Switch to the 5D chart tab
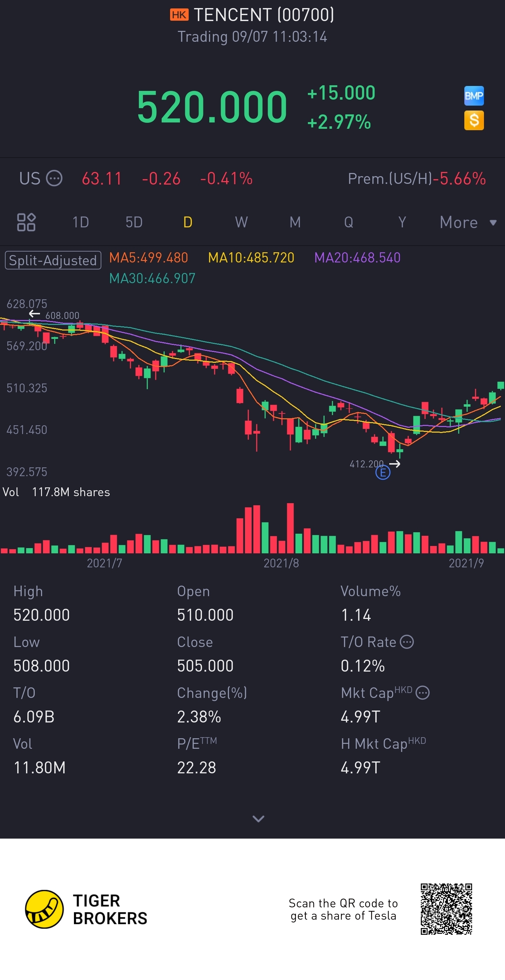The image size is (505, 980). tap(134, 222)
